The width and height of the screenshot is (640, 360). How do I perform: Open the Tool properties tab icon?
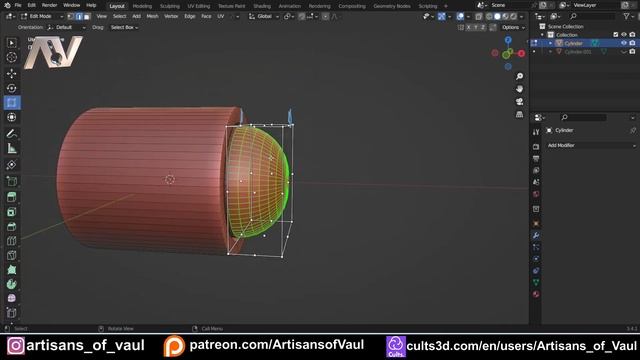(x=536, y=132)
